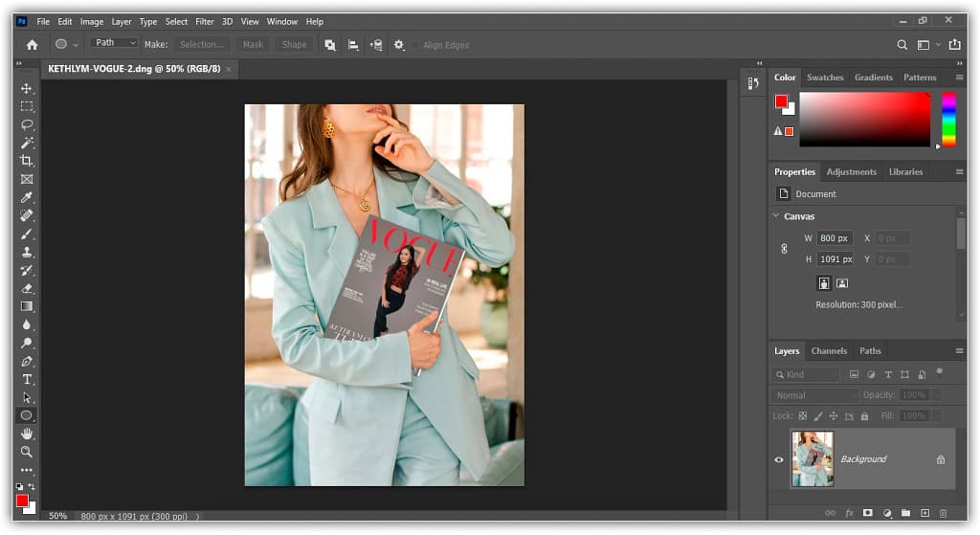Select the Rectangular Marquee tool
This screenshot has height=535, width=980.
26,106
